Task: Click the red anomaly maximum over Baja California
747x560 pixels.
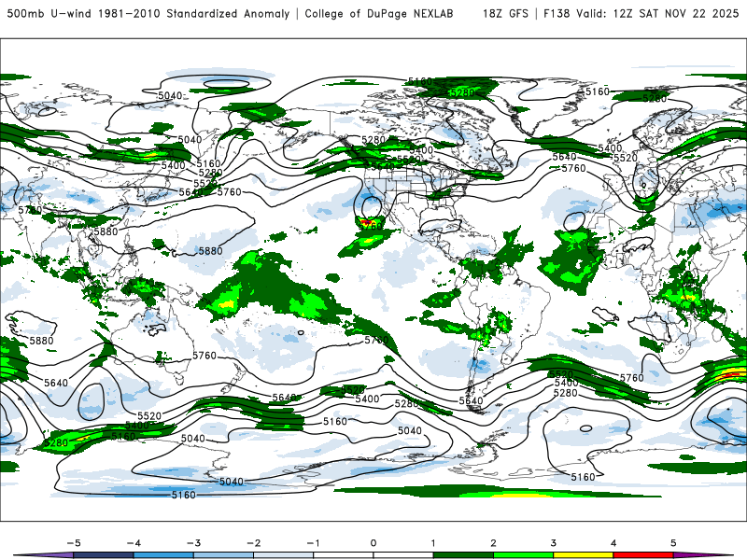Action: coord(367,221)
